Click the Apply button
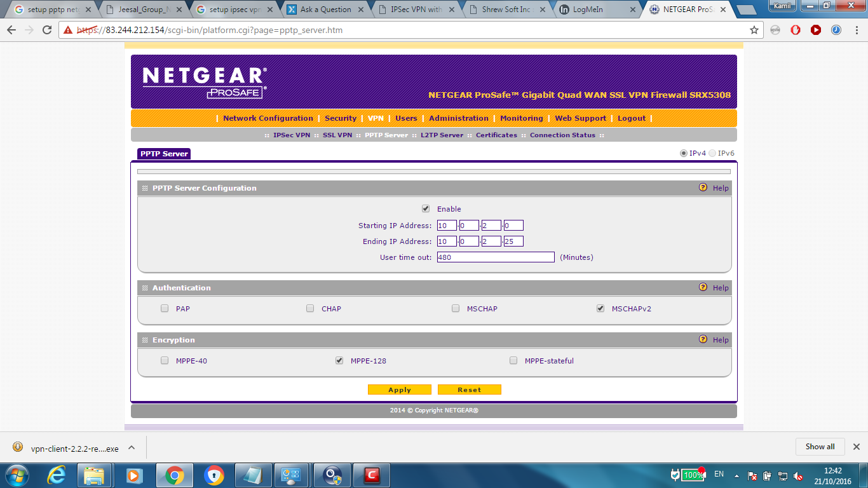868x488 pixels. (400, 390)
